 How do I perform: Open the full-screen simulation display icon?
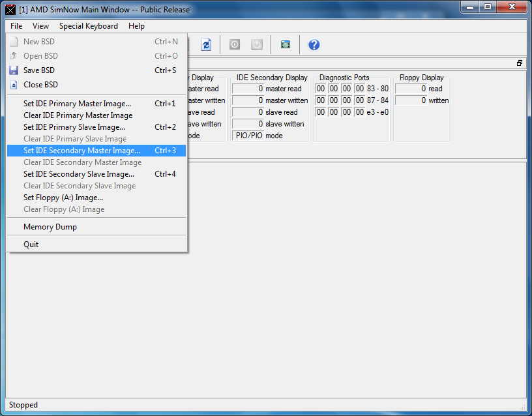pos(286,44)
